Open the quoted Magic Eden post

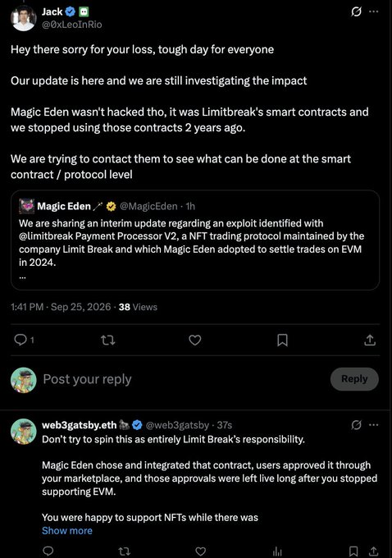point(195,240)
